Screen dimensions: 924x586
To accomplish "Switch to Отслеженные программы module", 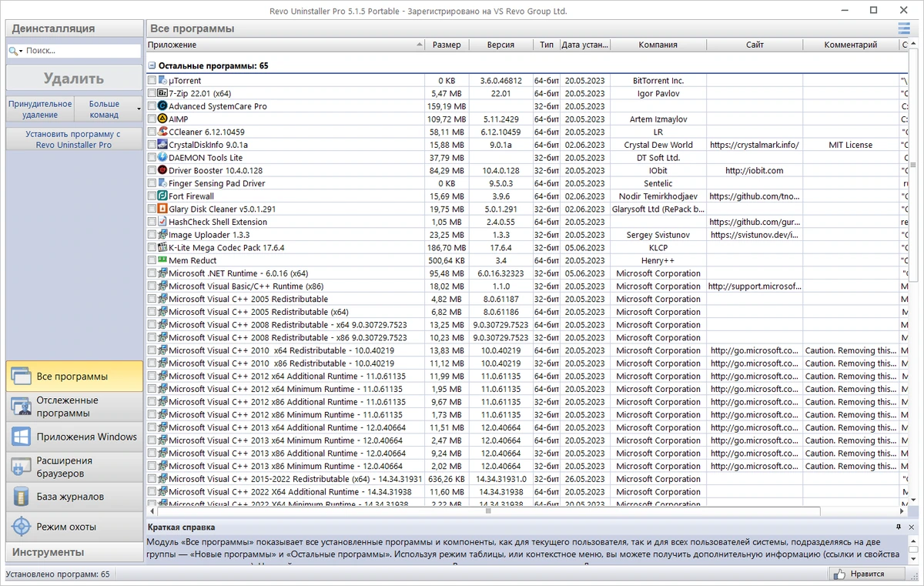I will point(74,407).
